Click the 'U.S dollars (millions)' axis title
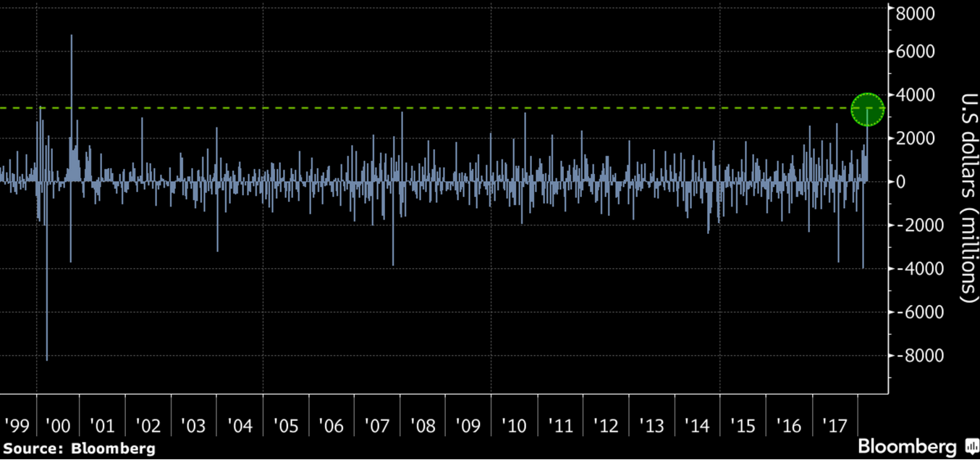This screenshot has height=460, width=980. click(968, 197)
